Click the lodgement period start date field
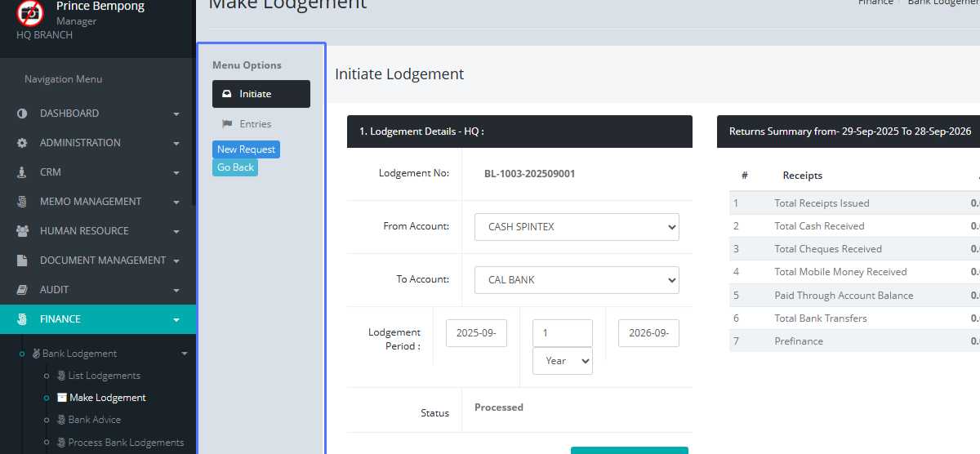980x454 pixels. [x=476, y=333]
